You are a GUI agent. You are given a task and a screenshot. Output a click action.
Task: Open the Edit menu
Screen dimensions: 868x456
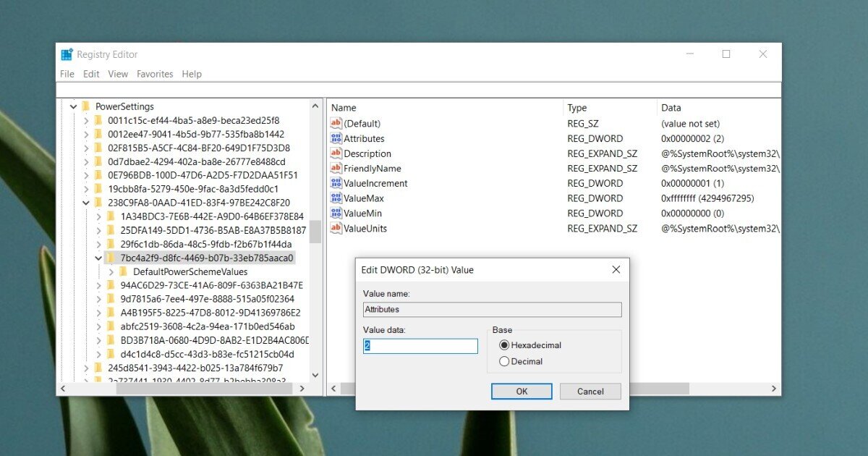click(x=91, y=74)
